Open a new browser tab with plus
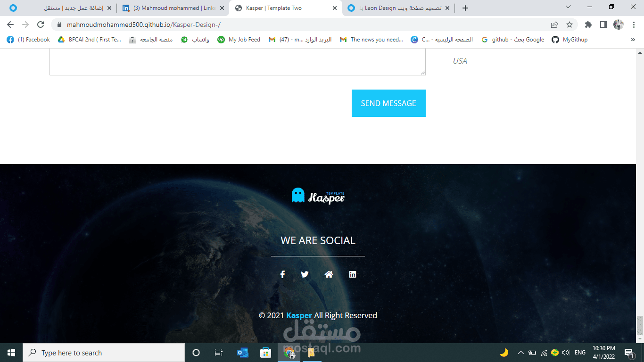 (465, 8)
